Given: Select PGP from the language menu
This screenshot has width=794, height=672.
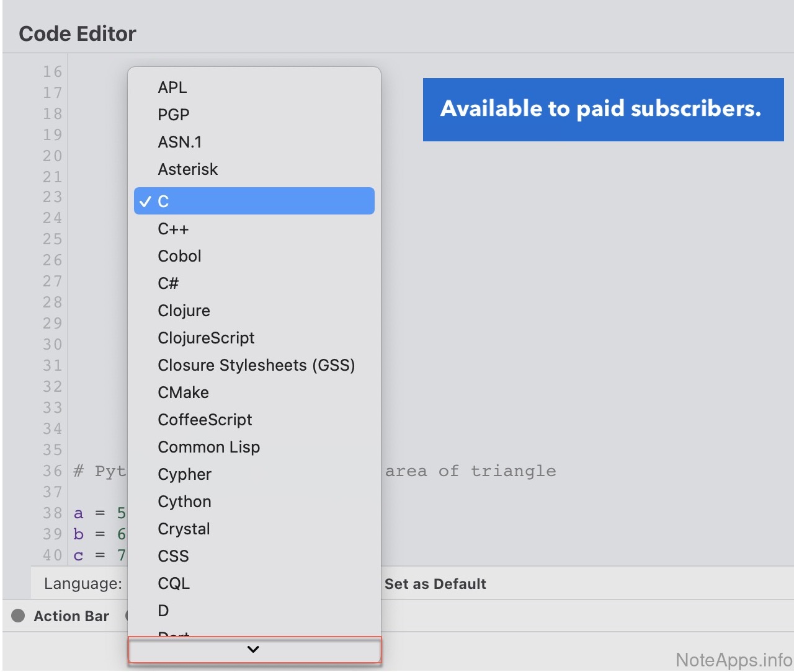Looking at the screenshot, I should point(174,115).
